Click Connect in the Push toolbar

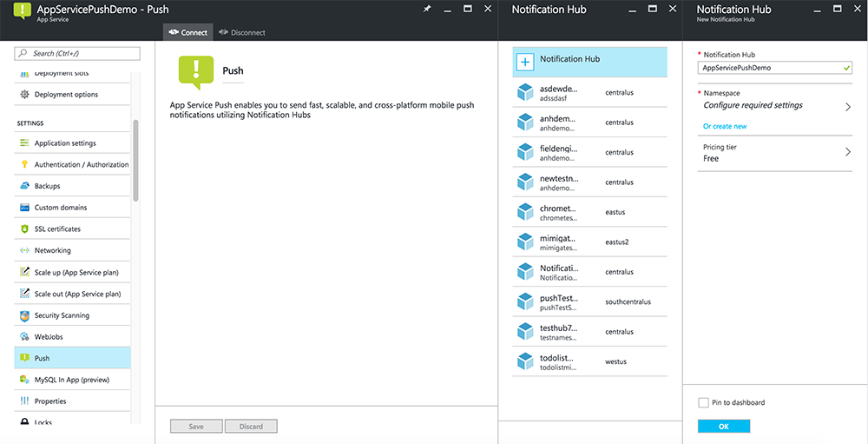(187, 33)
